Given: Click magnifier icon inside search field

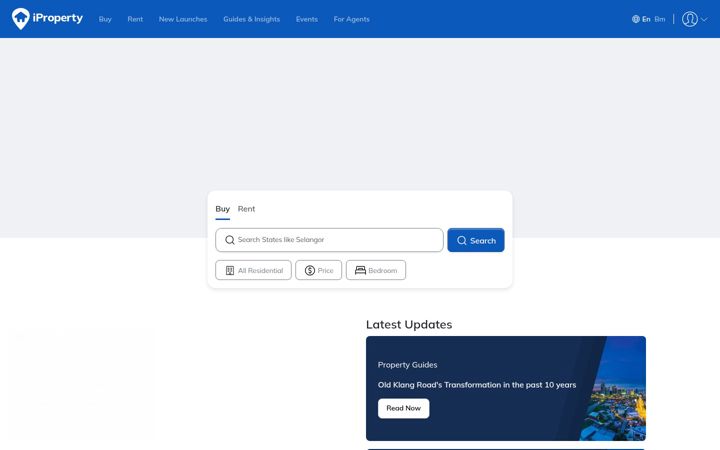Looking at the screenshot, I should pos(230,240).
